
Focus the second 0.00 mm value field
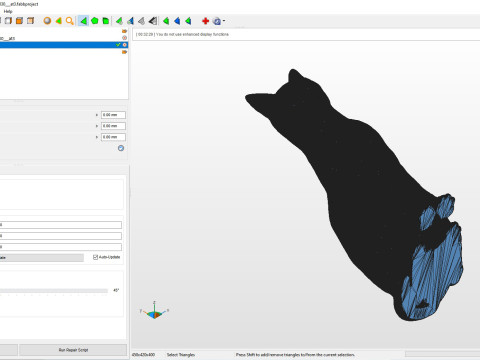pyautogui.click(x=113, y=126)
